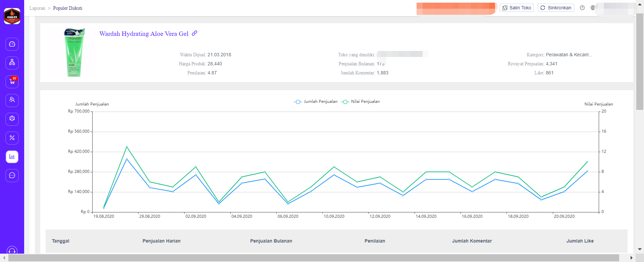Screen dimensions: 644x262
Task: Open the chat bubble icon in sidebar
Action: tap(12, 175)
